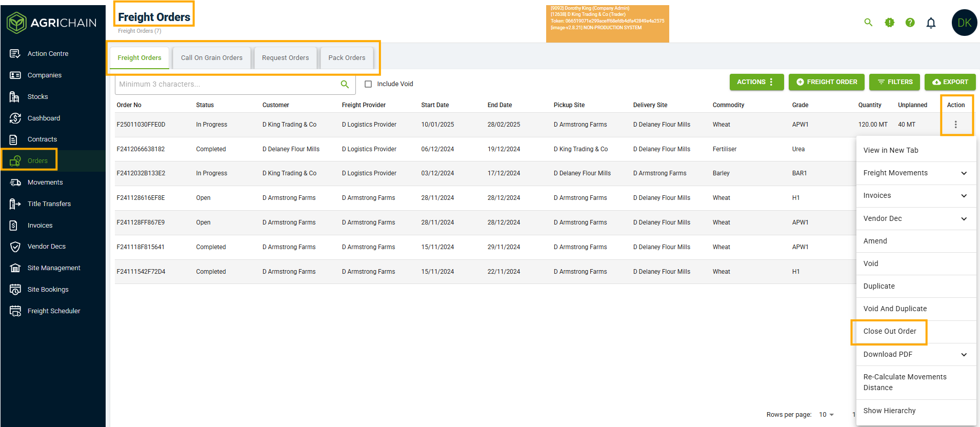This screenshot has width=980, height=427.
Task: Open Rows per page dropdown
Action: tap(826, 415)
